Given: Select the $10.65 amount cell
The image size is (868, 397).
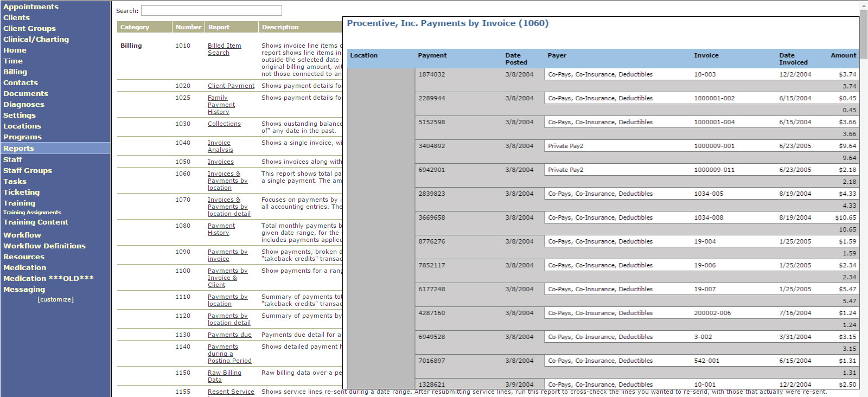Looking at the screenshot, I should point(846,217).
